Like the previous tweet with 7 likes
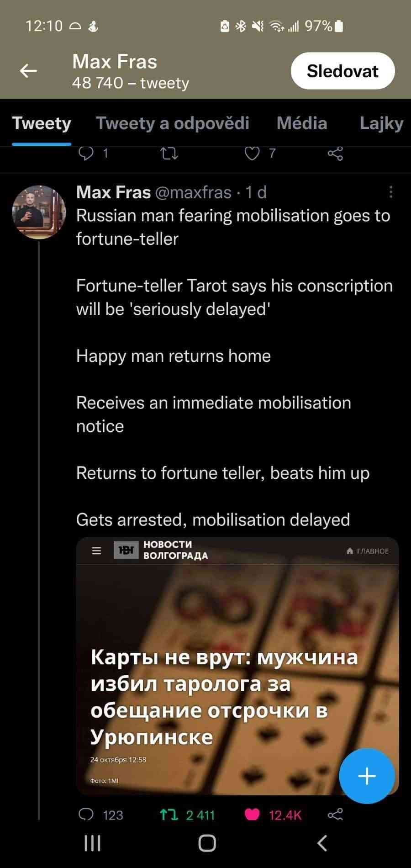The width and height of the screenshot is (411, 868). tap(252, 154)
